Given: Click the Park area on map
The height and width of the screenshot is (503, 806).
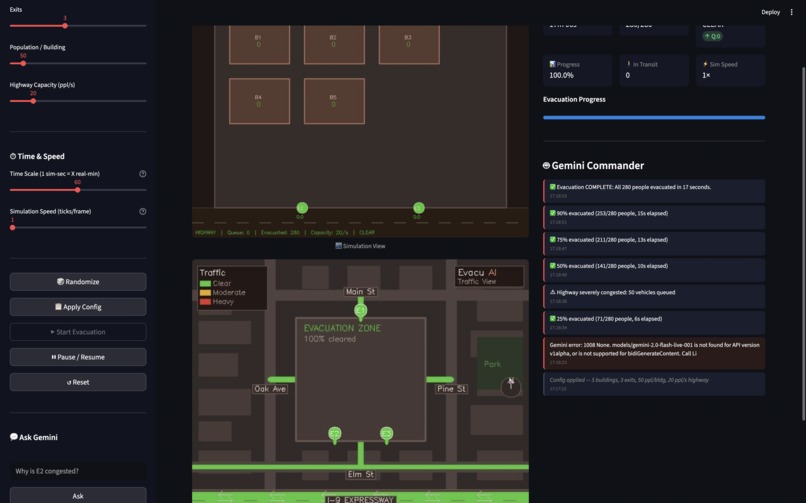Looking at the screenshot, I should (x=498, y=363).
